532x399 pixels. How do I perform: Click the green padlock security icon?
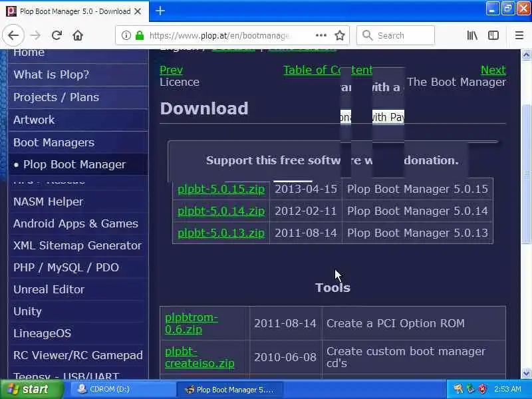pos(140,35)
